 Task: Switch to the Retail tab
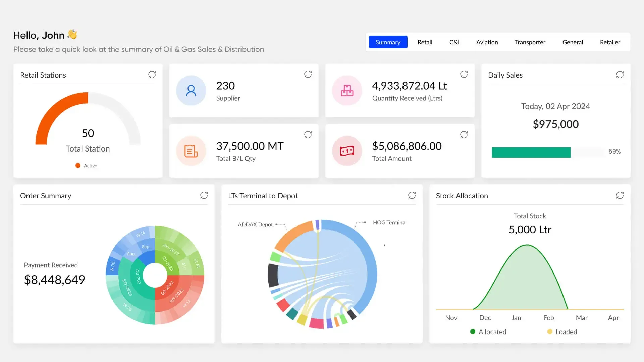click(x=425, y=42)
